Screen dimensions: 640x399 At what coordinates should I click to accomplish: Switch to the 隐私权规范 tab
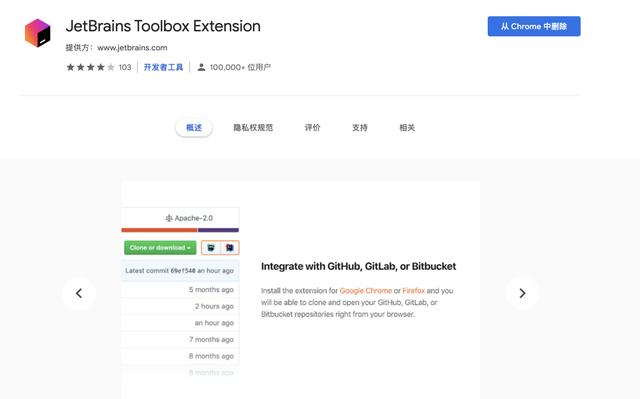coord(253,128)
